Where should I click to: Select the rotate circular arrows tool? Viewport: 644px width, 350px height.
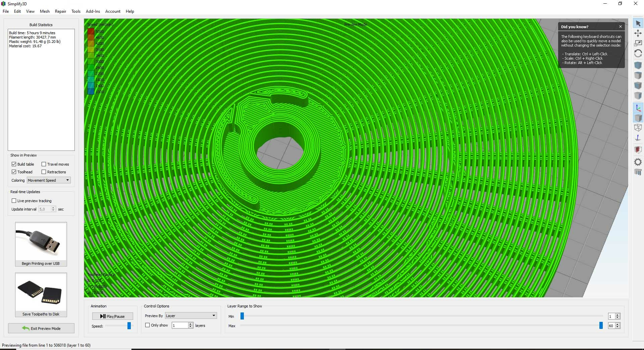coord(638,54)
